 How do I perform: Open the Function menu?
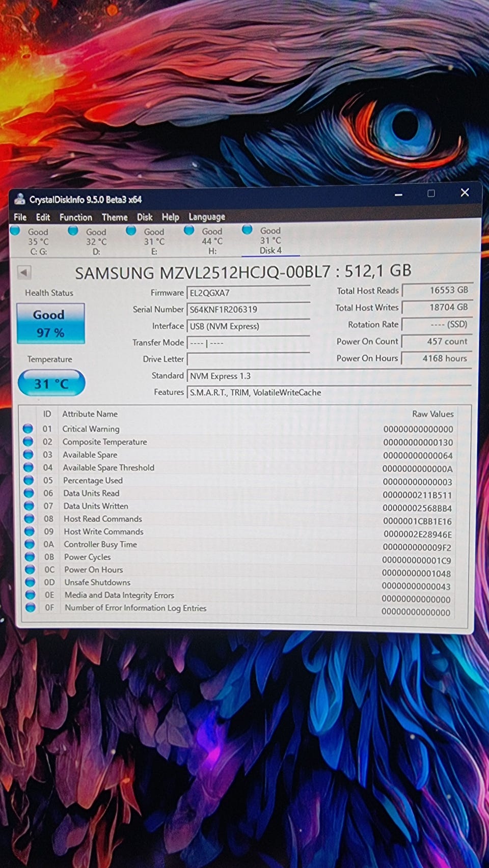(75, 217)
